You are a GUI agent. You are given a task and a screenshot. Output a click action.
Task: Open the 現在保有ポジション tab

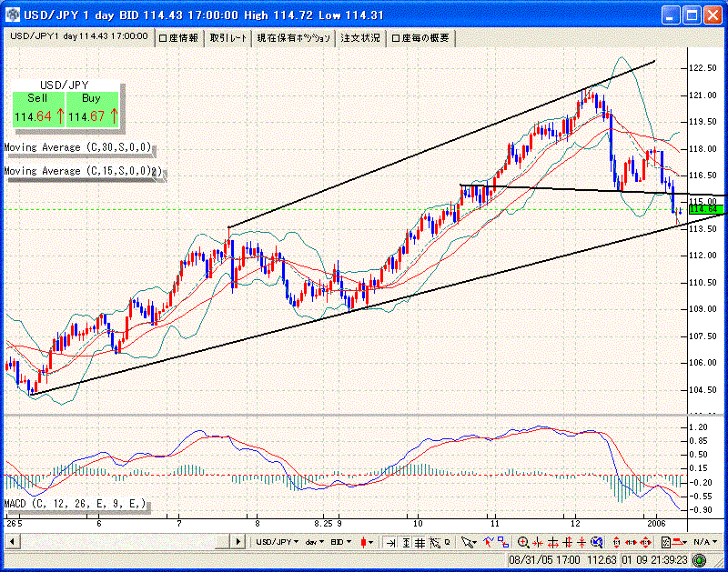pyautogui.click(x=293, y=38)
